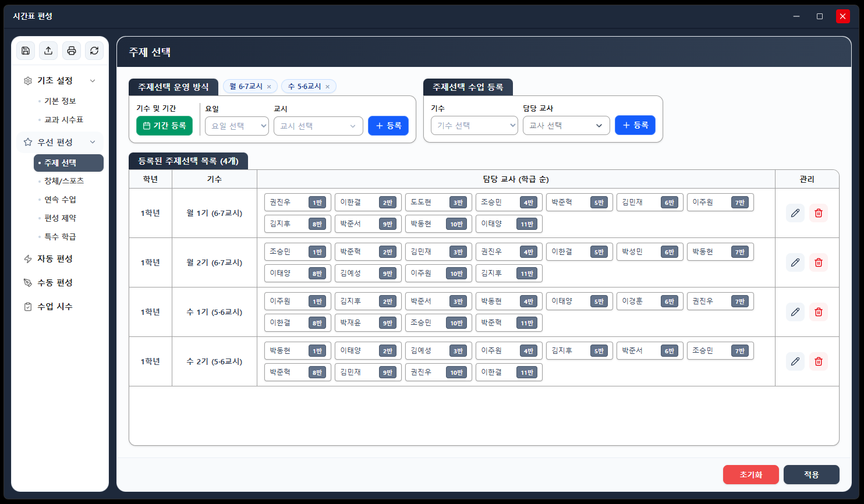The image size is (864, 504).
Task: Click the save icon in the sidebar toolbar
Action: pyautogui.click(x=26, y=51)
